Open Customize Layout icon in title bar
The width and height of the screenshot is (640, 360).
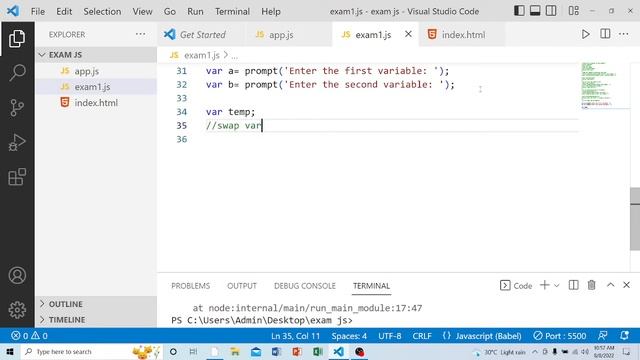573,11
